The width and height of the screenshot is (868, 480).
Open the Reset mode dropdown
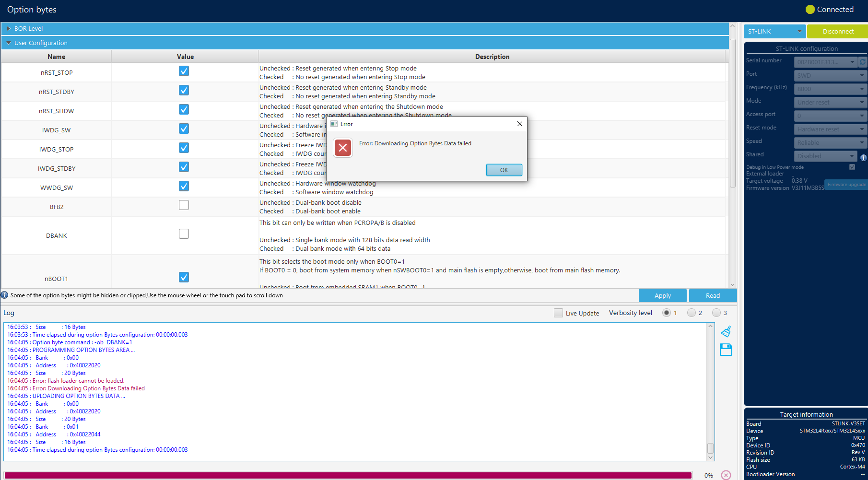coord(830,129)
